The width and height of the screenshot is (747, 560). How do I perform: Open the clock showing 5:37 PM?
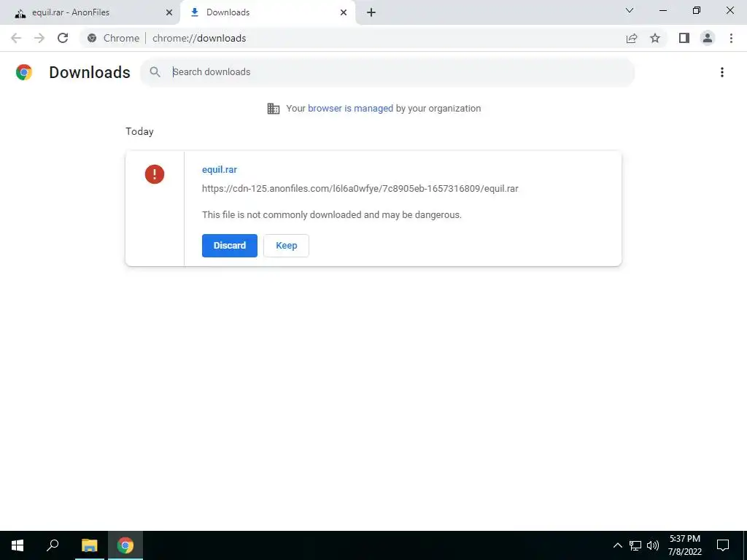coord(684,545)
